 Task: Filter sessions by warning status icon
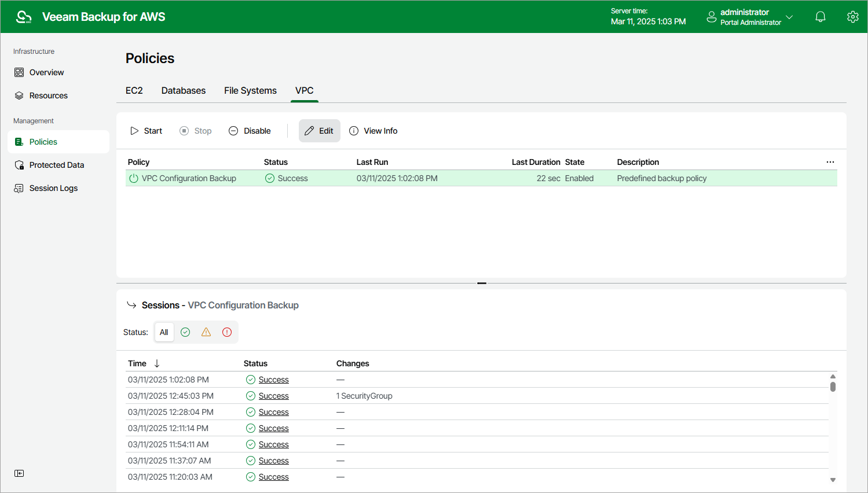[x=206, y=332]
